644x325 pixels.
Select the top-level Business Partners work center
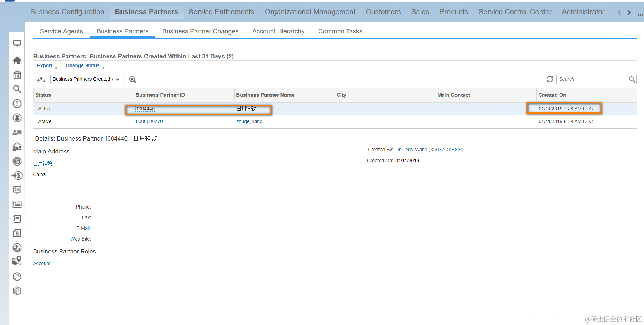[146, 12]
